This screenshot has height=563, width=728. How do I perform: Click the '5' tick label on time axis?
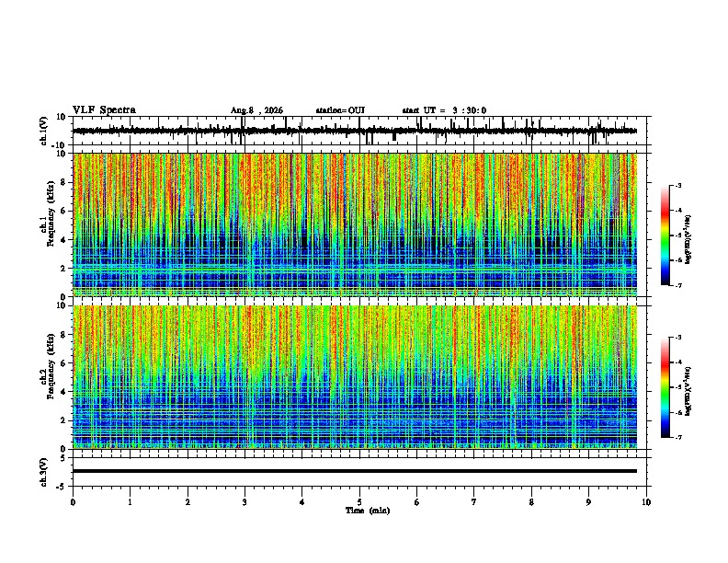(359, 502)
